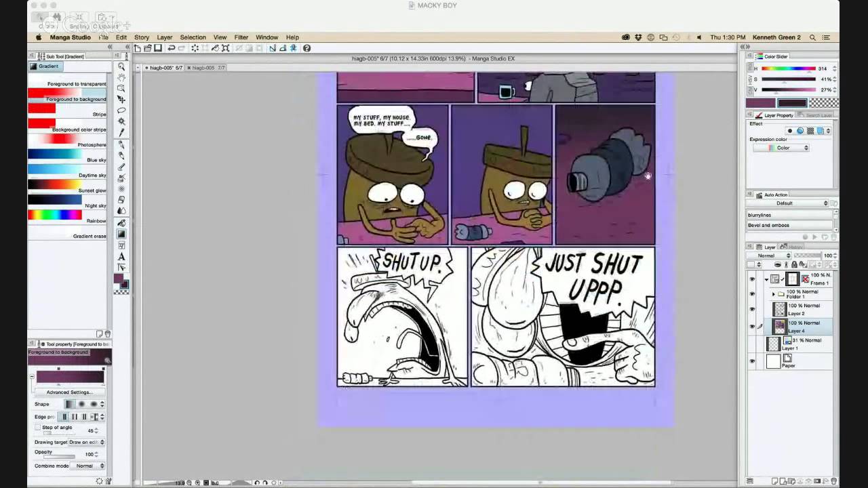The height and width of the screenshot is (488, 868).
Task: Open the Expression color dropdown
Action: pyautogui.click(x=781, y=148)
